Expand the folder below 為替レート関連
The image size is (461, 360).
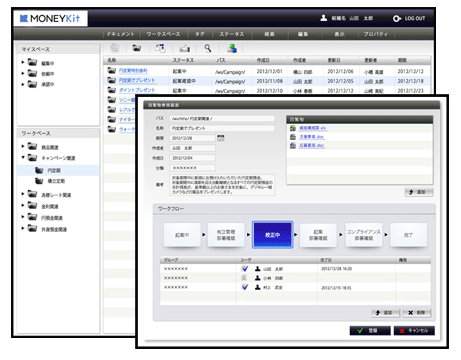23,205
